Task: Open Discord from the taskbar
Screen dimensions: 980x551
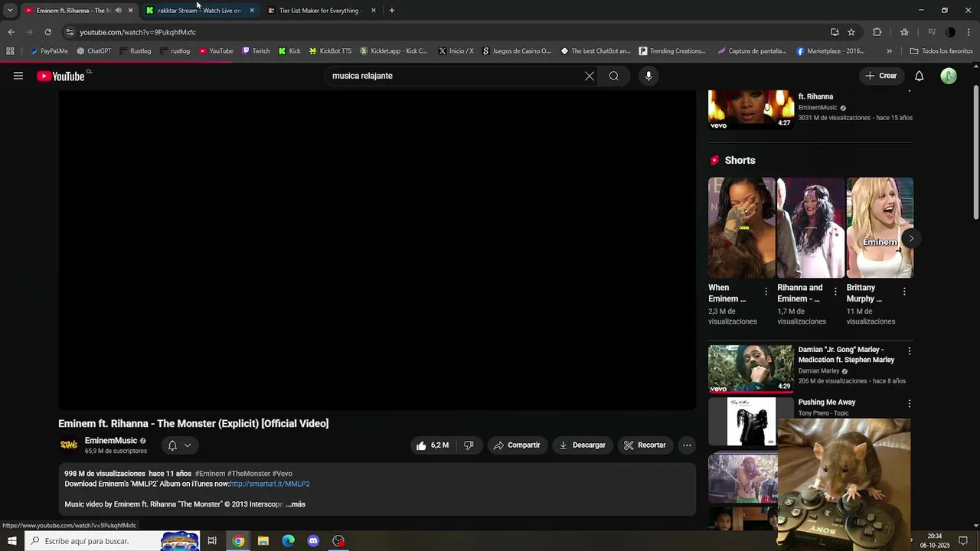Action: (x=313, y=541)
